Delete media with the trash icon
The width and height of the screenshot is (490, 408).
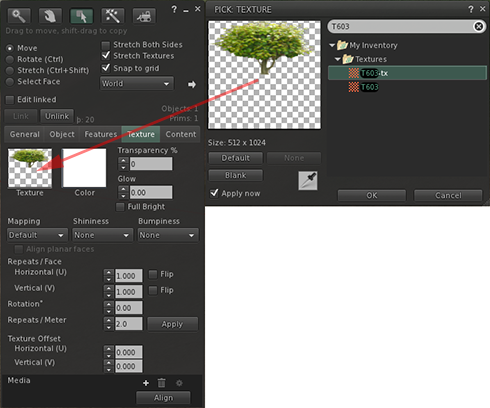161,383
